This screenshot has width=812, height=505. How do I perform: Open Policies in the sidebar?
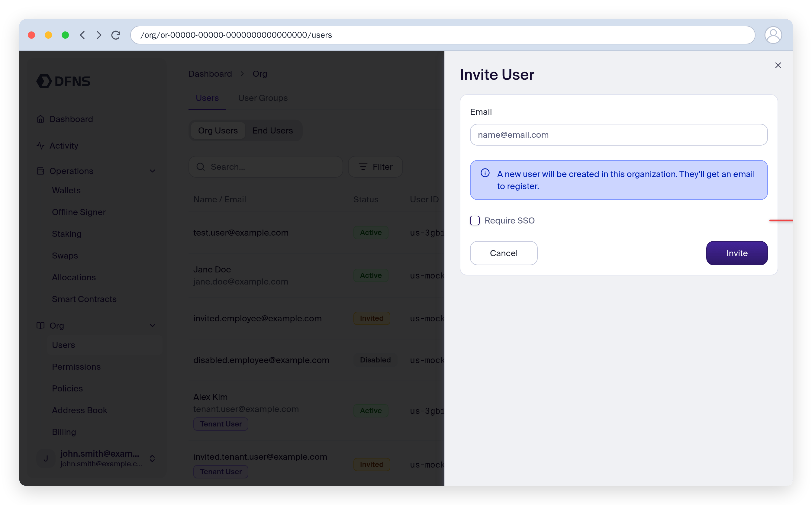tap(67, 388)
